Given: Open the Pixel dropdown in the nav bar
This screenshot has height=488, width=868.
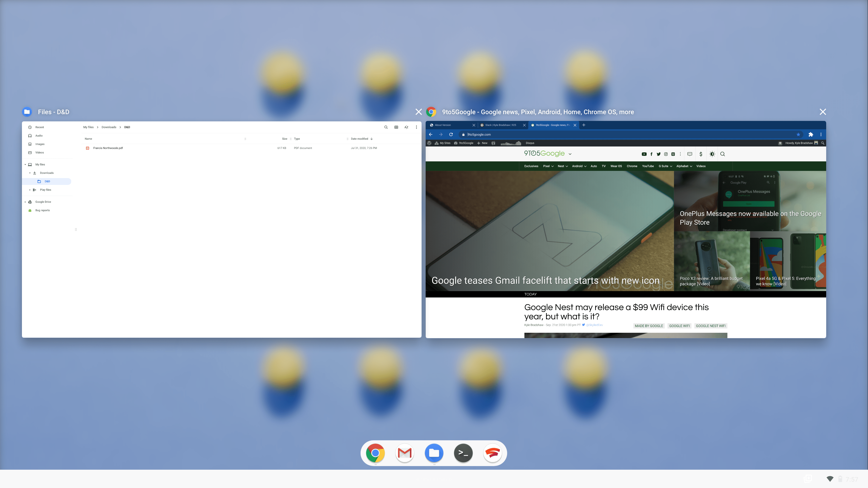Looking at the screenshot, I should tap(548, 166).
